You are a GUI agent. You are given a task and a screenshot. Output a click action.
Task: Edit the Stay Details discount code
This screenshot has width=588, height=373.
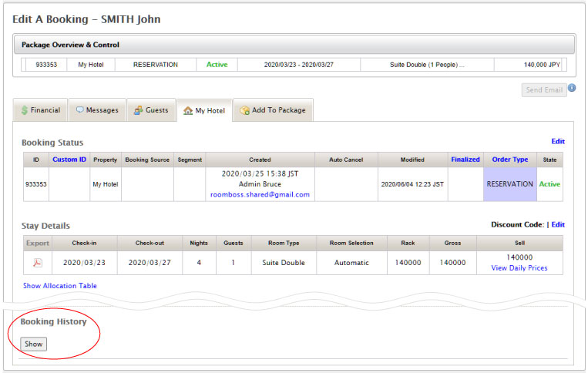tap(558, 225)
